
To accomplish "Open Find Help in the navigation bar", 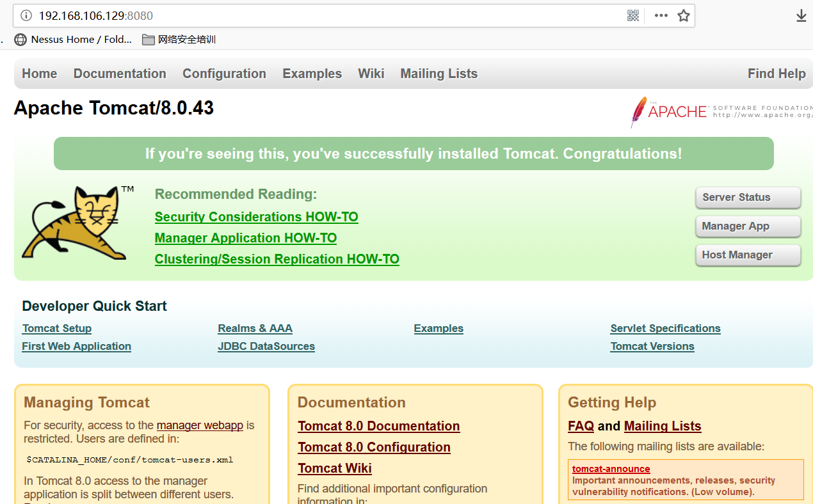I will pos(777,74).
